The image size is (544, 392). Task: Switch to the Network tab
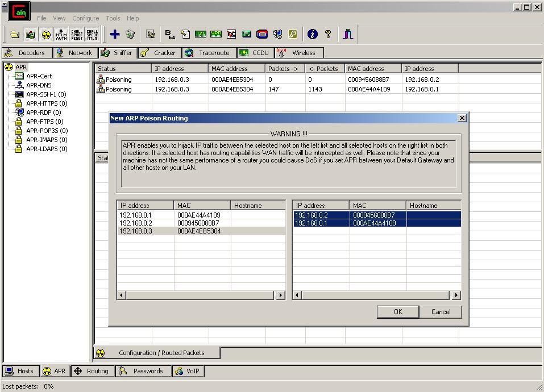pyautogui.click(x=76, y=53)
